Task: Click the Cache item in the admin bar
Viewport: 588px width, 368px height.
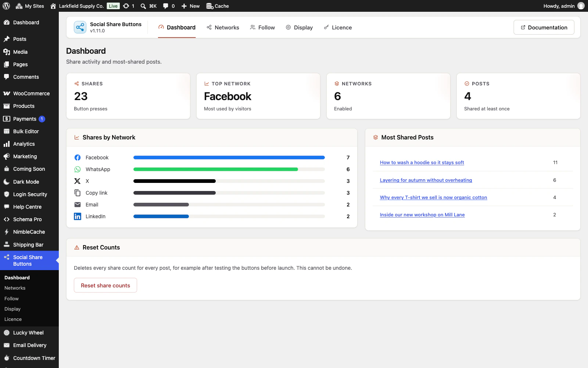Action: [218, 6]
